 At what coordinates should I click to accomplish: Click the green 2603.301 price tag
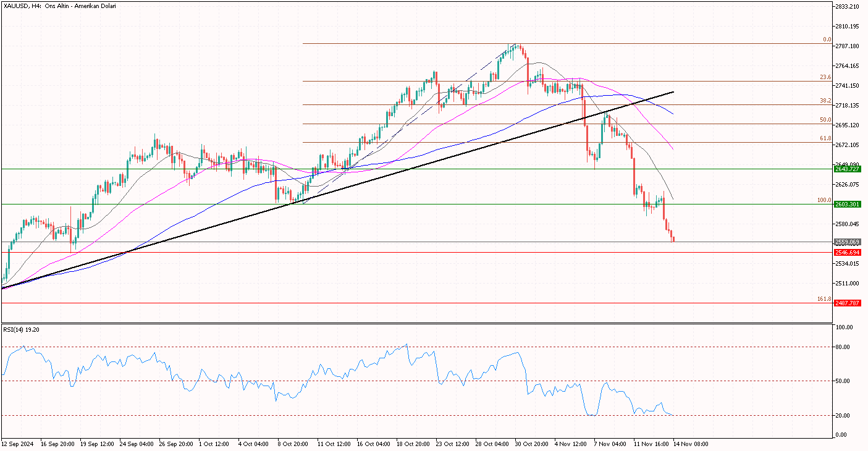click(x=848, y=204)
